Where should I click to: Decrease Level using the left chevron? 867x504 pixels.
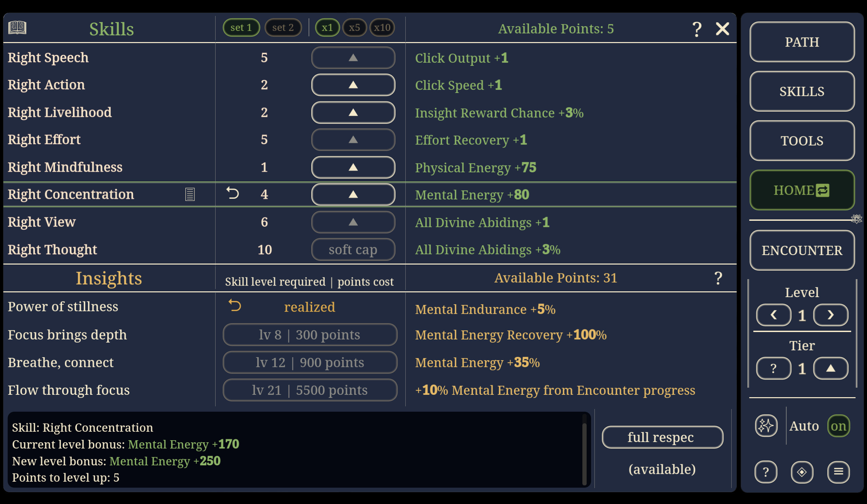click(x=773, y=315)
